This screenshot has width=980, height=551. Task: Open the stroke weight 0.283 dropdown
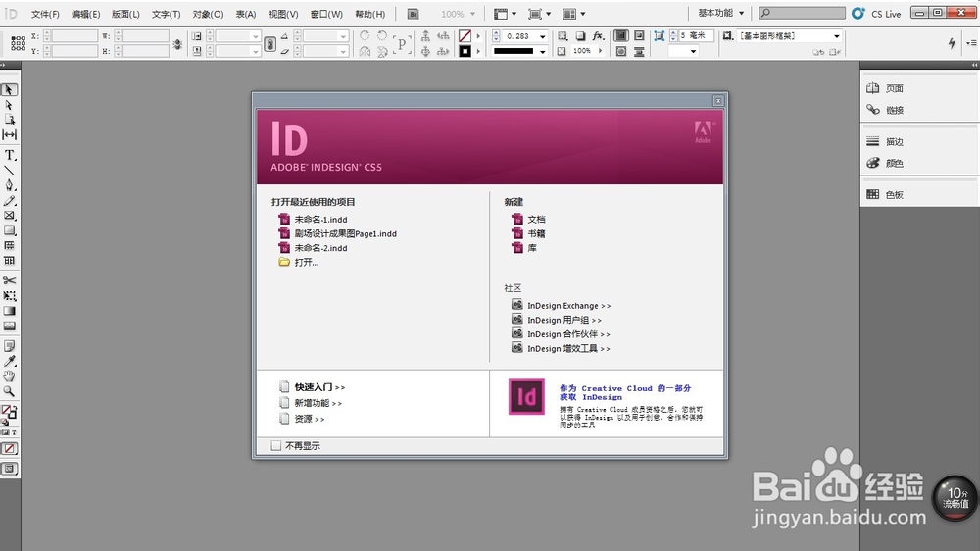pos(543,36)
